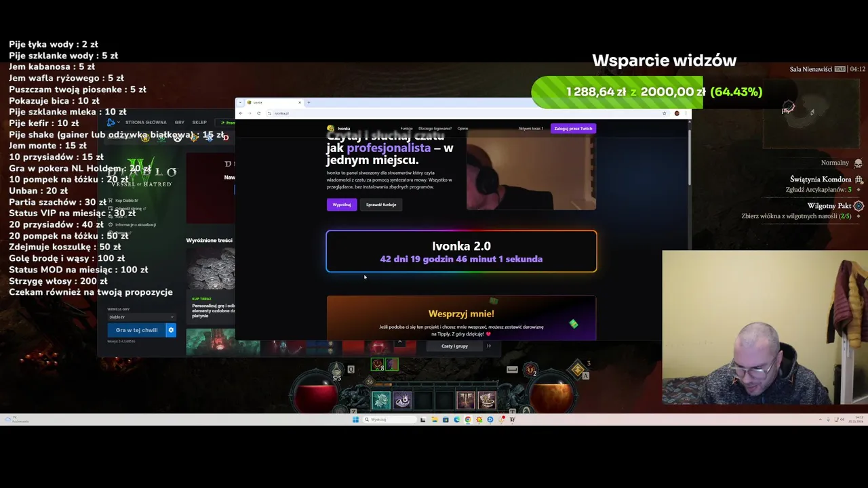This screenshot has height=488, width=868.
Task: Open the Funkcje link in Ivonka navbar
Action: pos(406,128)
